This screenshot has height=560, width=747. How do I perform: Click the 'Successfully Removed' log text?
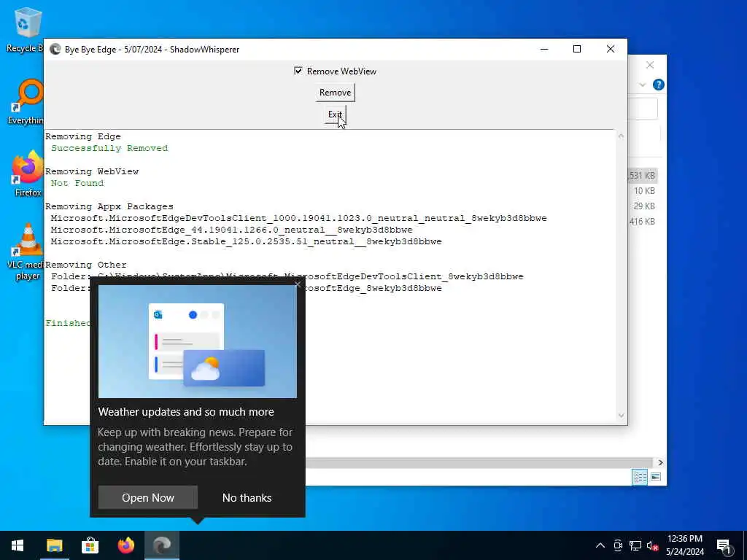pyautogui.click(x=109, y=148)
